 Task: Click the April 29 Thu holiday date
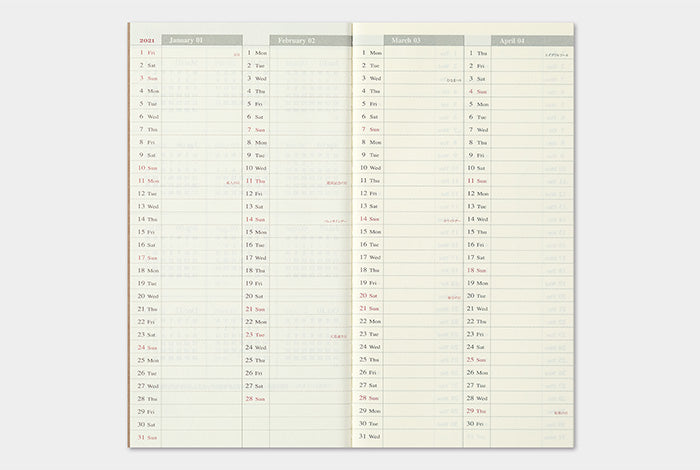click(477, 411)
